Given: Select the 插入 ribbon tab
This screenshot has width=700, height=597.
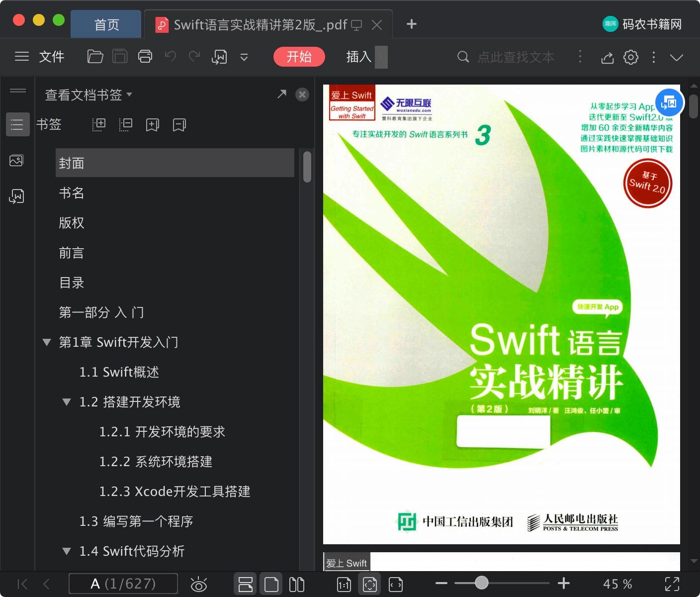Looking at the screenshot, I should coord(359,57).
